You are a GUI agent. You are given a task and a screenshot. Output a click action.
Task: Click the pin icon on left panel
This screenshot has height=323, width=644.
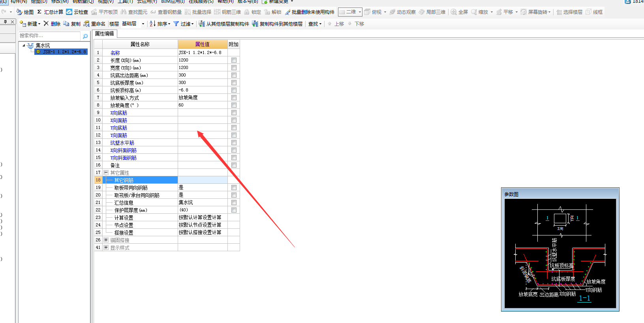[5, 22]
